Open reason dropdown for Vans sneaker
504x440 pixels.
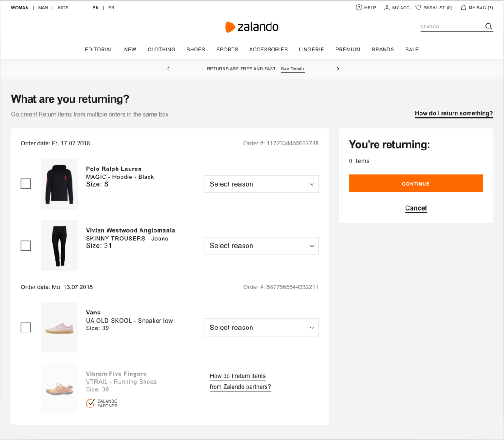tap(261, 328)
